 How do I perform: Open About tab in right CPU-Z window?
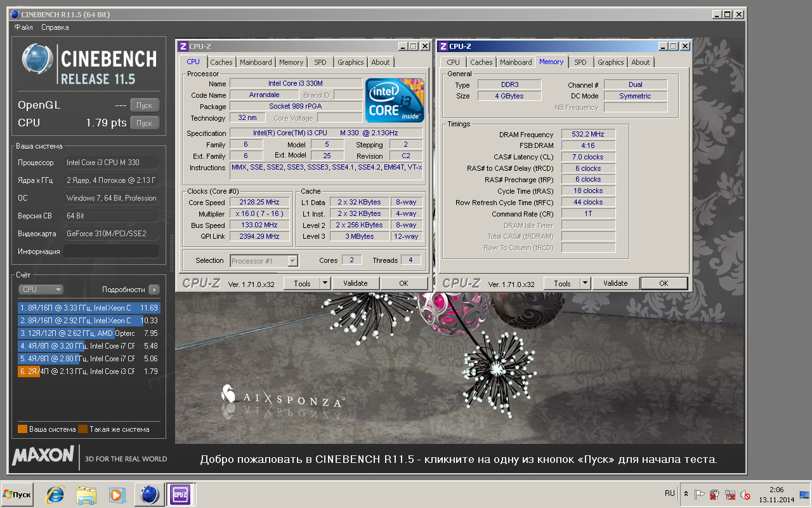(x=641, y=62)
